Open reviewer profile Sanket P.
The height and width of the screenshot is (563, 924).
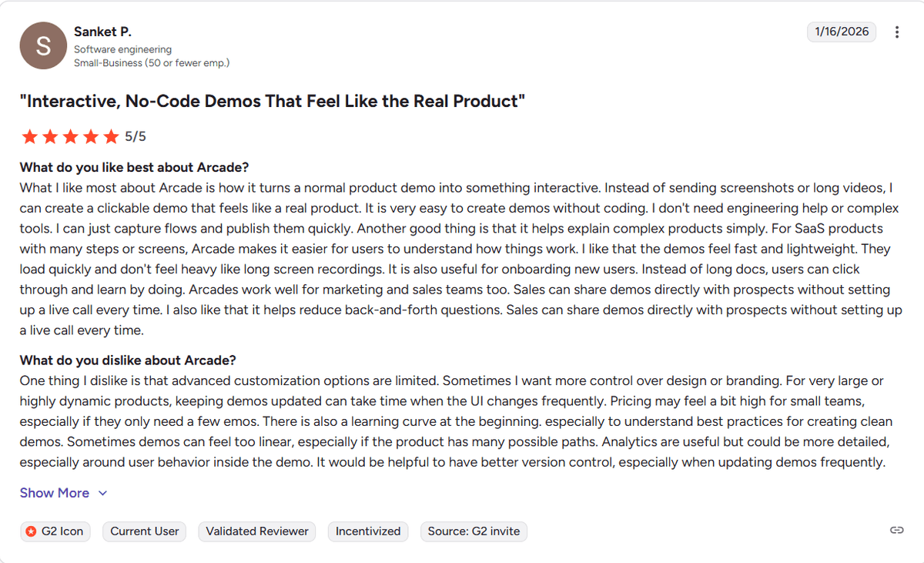pyautogui.click(x=102, y=32)
